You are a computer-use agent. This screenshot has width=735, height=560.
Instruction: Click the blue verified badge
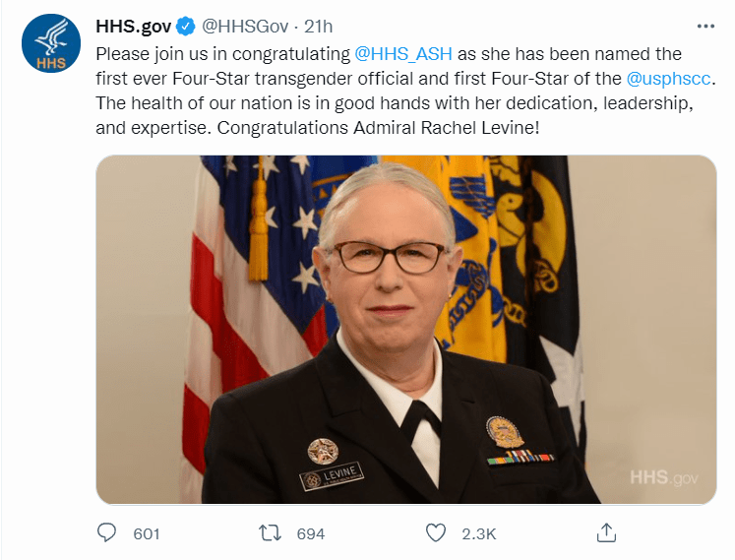point(185,27)
